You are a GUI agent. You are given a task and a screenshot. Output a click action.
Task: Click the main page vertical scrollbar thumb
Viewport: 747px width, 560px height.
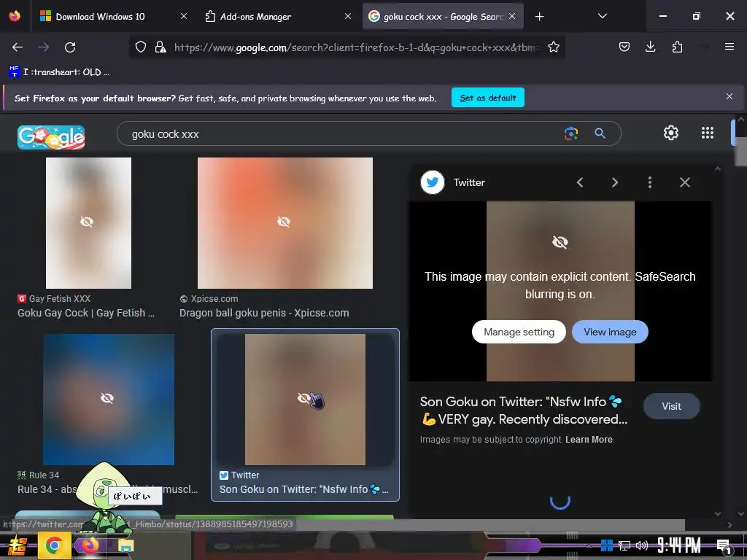pyautogui.click(x=741, y=152)
